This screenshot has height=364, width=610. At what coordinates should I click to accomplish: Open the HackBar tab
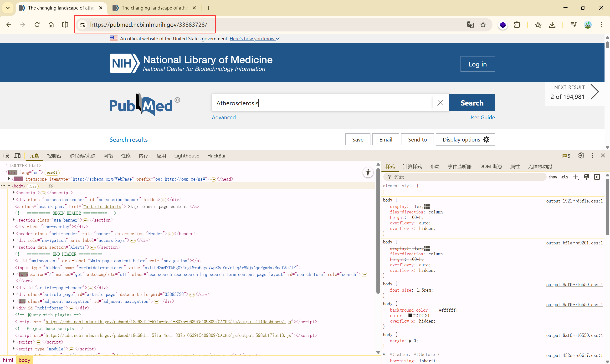point(216,156)
